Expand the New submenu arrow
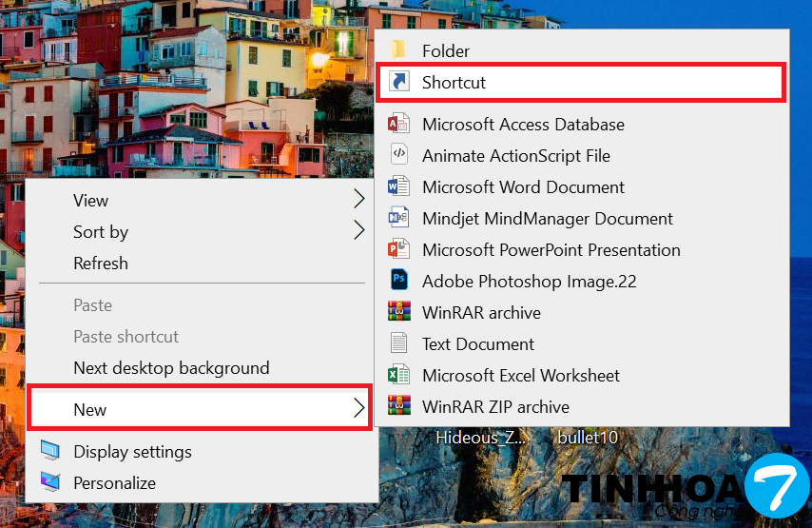812x528 pixels. tap(358, 409)
